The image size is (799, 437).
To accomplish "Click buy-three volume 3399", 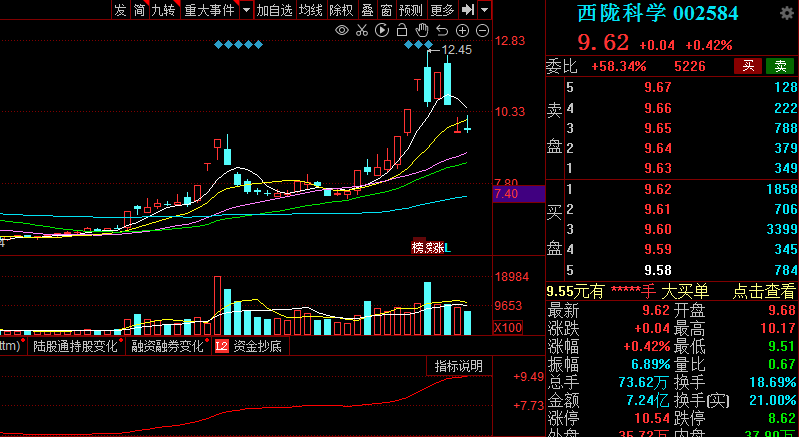I will point(782,229).
